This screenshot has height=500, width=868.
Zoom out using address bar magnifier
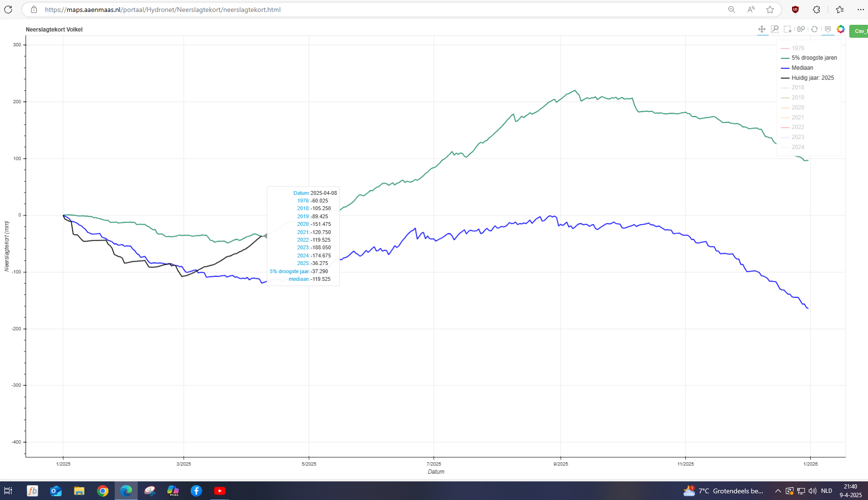click(x=731, y=10)
